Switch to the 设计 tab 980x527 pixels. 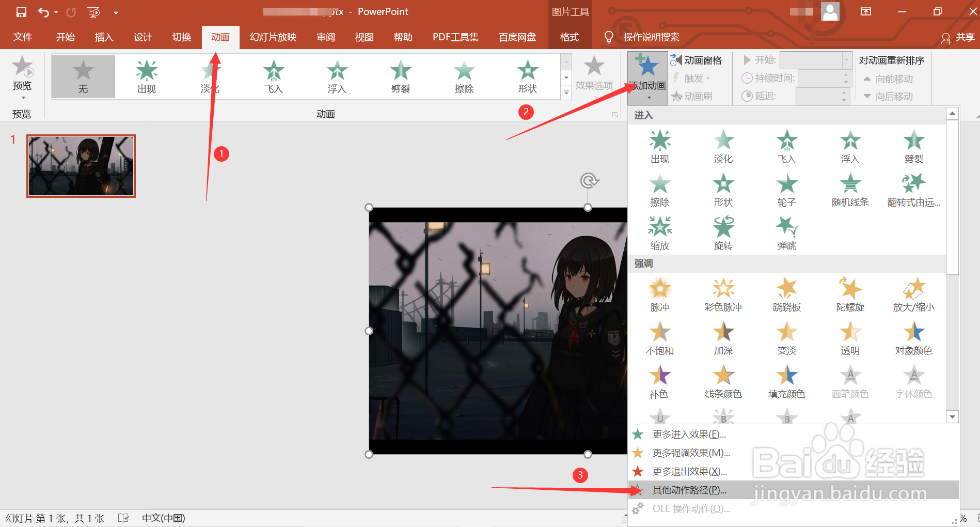[x=143, y=37]
